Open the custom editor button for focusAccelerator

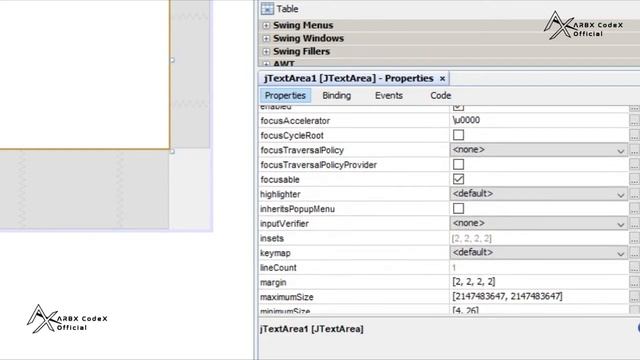634,120
